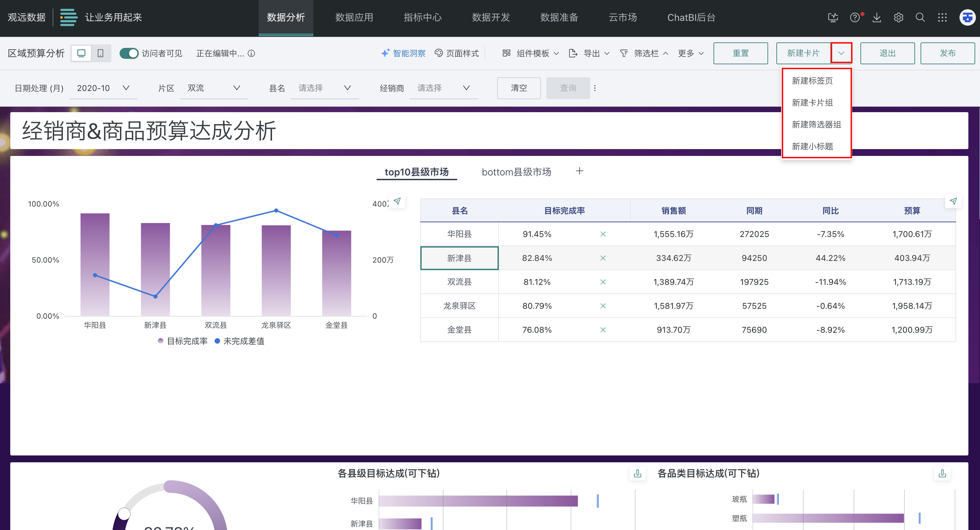Click the send icon on chart card
Screen dimensions: 980x530
coord(397,201)
